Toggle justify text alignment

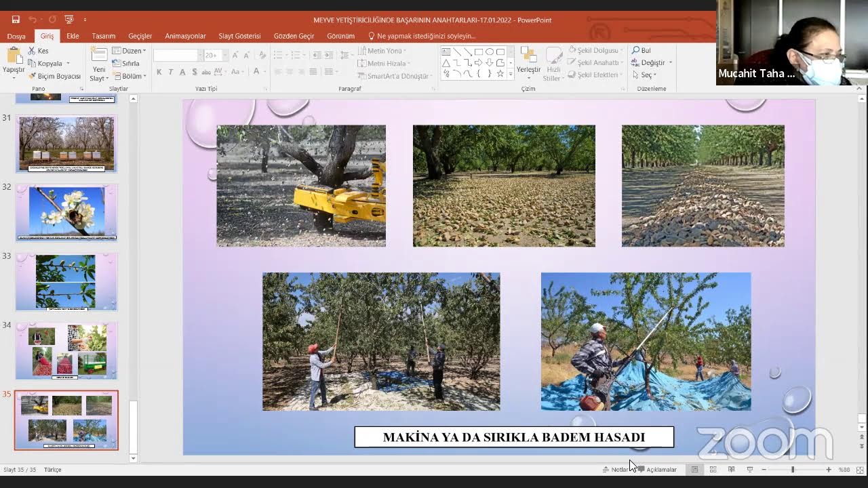(313, 72)
